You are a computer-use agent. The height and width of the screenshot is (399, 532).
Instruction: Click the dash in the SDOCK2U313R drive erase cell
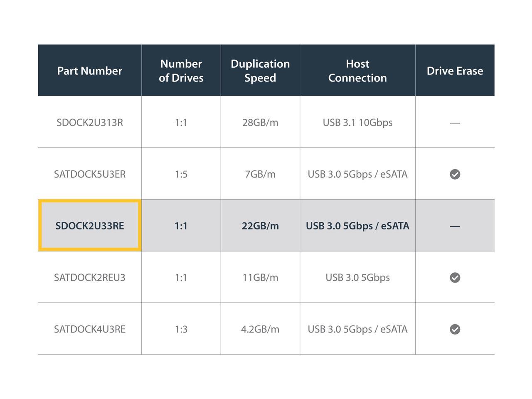pos(455,123)
